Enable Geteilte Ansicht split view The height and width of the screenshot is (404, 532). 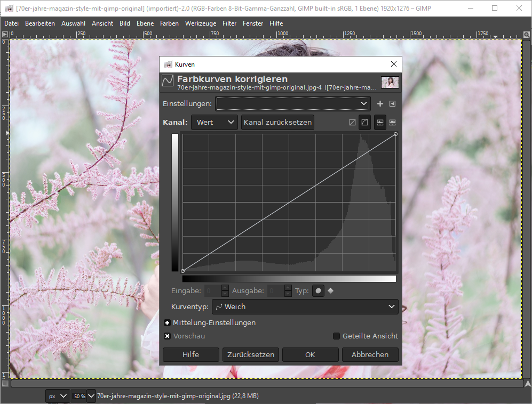click(x=337, y=336)
